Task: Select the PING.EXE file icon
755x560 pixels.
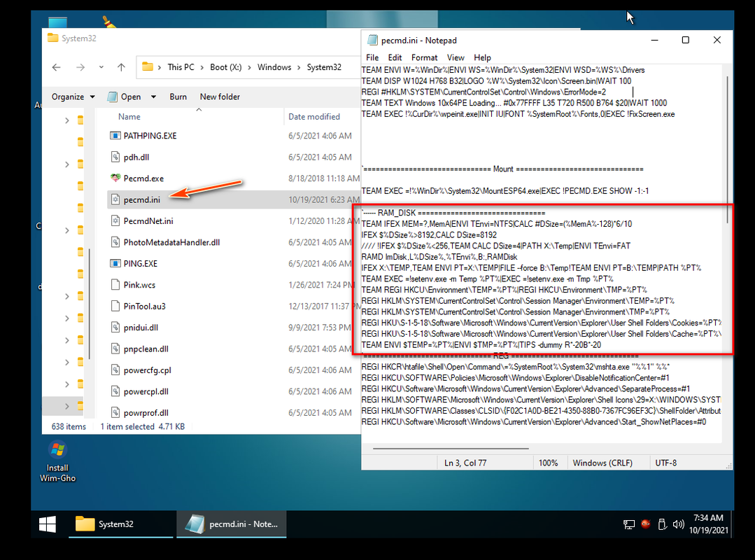Action: tap(115, 263)
